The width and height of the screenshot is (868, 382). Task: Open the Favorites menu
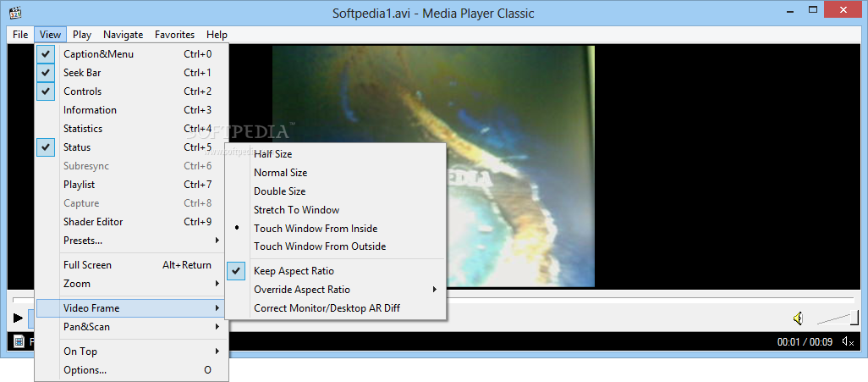click(x=175, y=35)
